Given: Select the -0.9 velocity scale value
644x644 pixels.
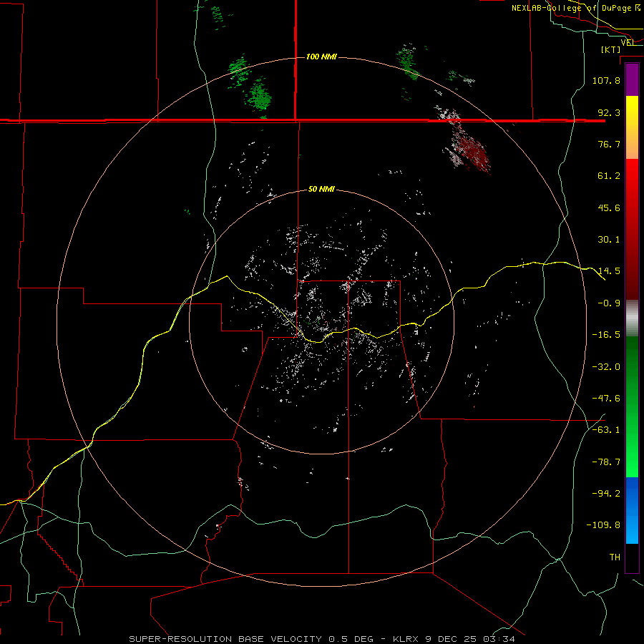Looking at the screenshot, I should pyautogui.click(x=609, y=303).
